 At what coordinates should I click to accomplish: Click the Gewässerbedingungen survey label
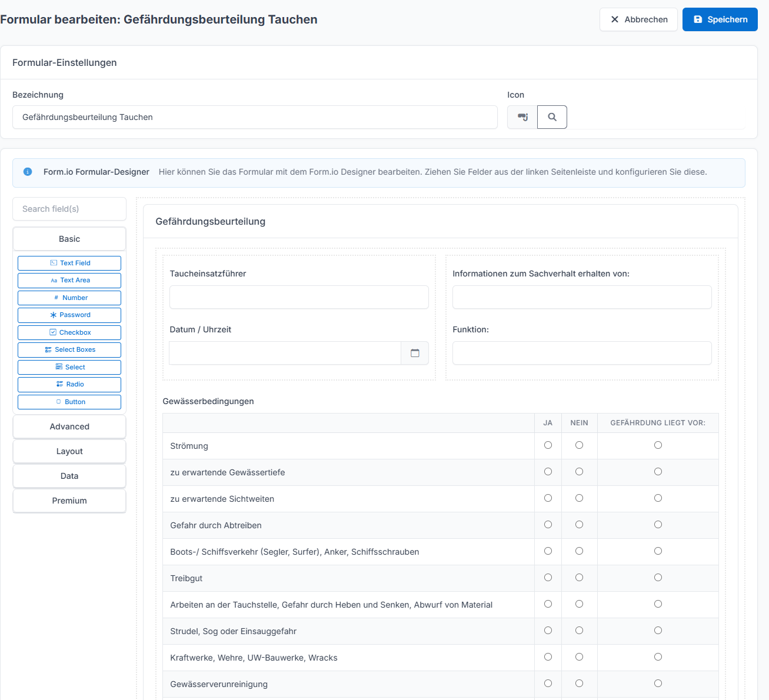[x=208, y=401]
